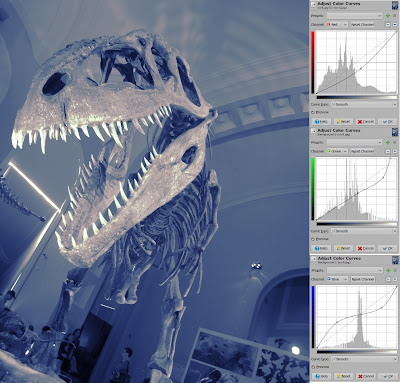This screenshot has height=383, width=400.
Task: Select the logarithmic histogram icon in the Green curves dialog
Action: [x=395, y=151]
